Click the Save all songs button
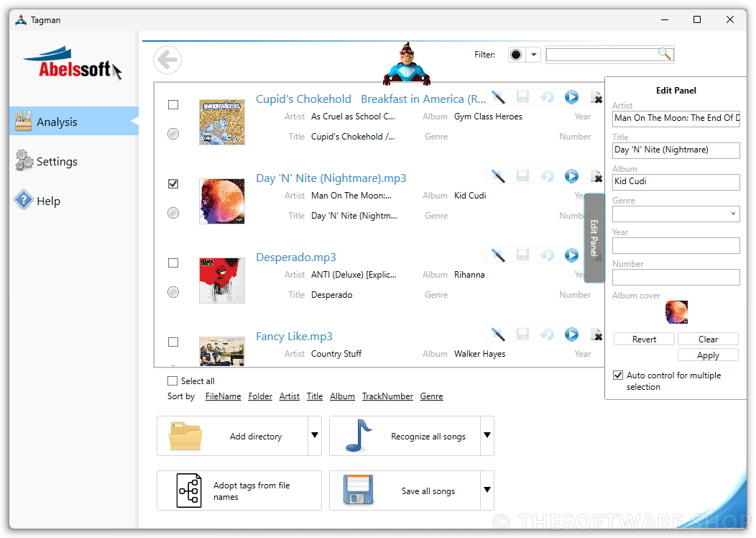756x538 pixels. 405,491
